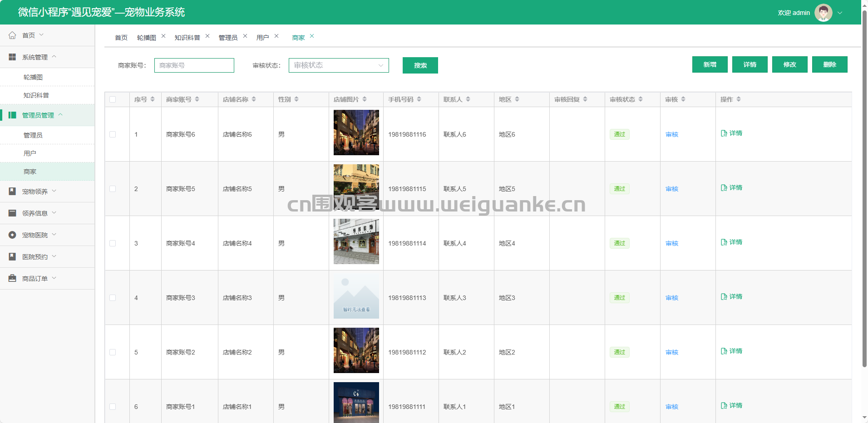Sort by the 序号 column arrows
This screenshot has height=423, width=868.
point(153,99)
